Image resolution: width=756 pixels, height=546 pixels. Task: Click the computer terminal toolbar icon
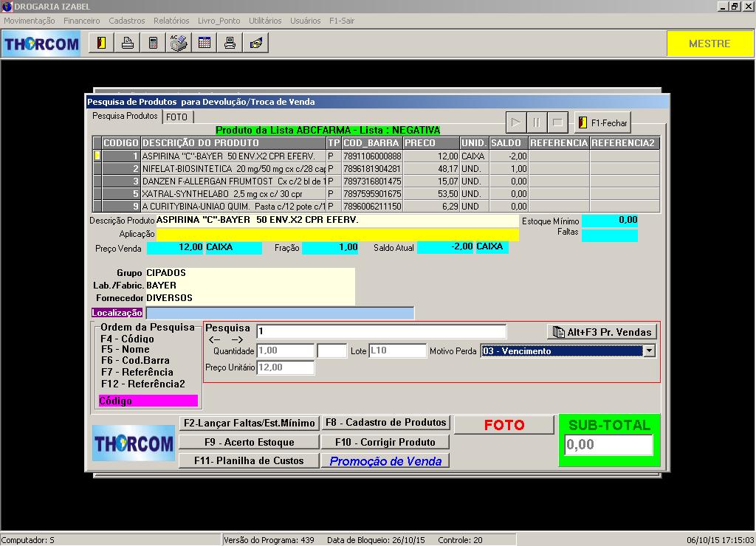click(x=230, y=43)
